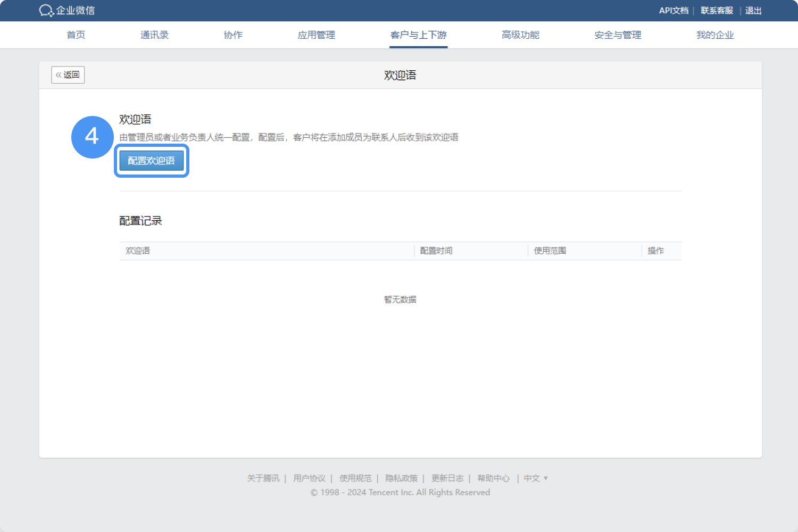Open the 高级功能 tab
Viewport: 798px width, 532px height.
click(520, 35)
